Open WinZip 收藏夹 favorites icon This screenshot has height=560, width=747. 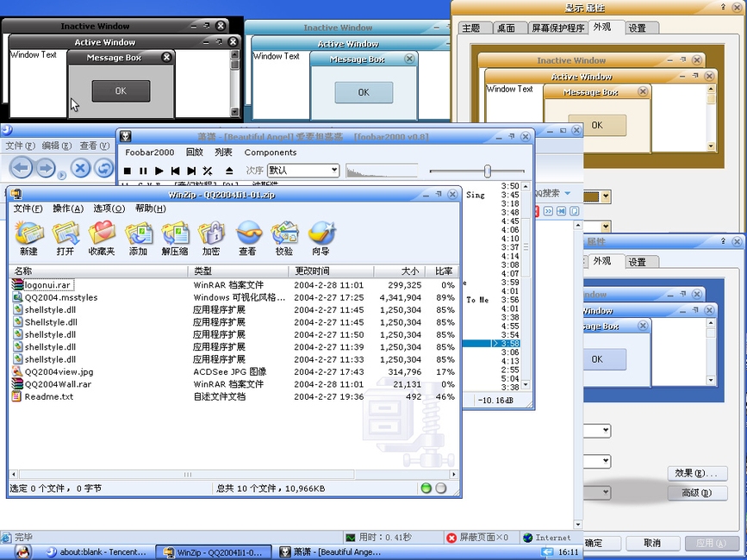102,238
